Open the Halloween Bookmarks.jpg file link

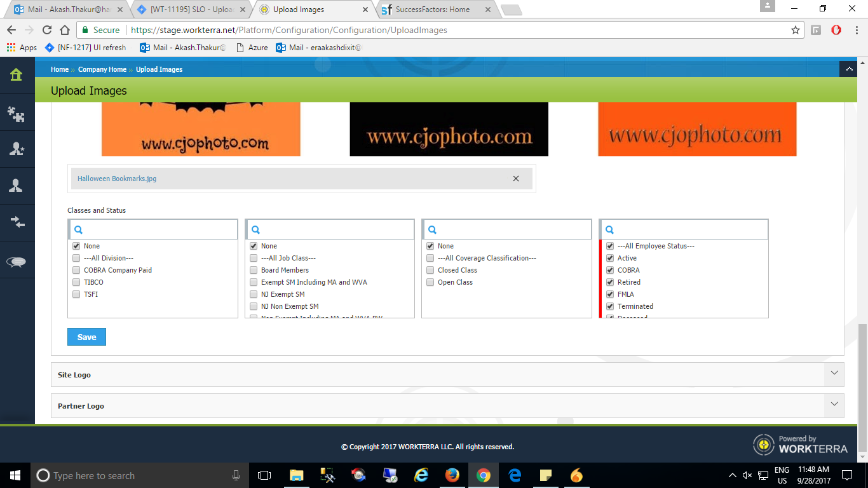point(117,179)
